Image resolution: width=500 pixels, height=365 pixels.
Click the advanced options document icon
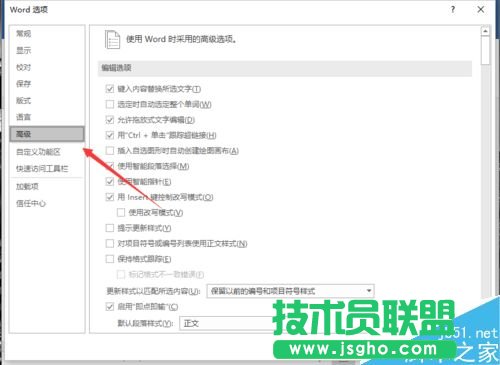click(112, 40)
